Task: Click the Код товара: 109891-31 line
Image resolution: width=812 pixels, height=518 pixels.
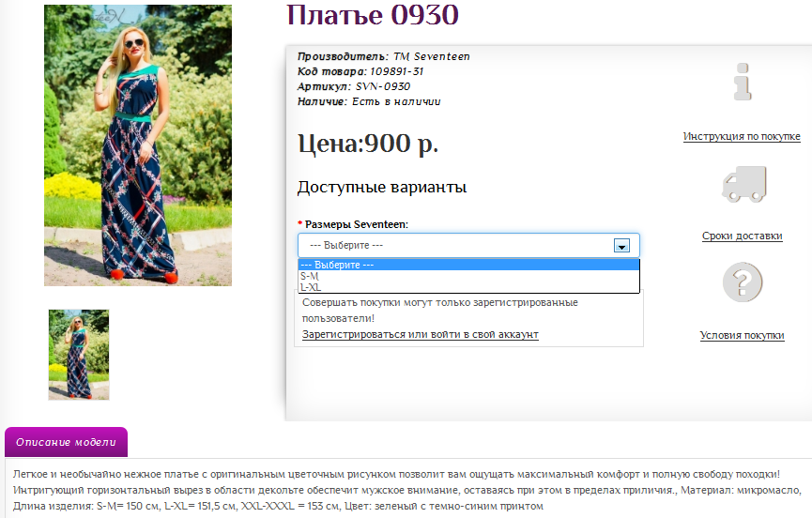Action: point(360,71)
